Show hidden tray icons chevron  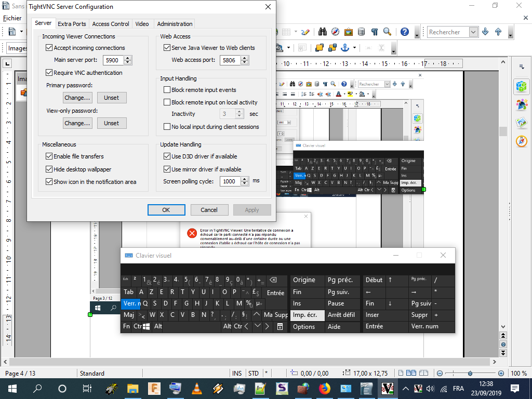405,389
